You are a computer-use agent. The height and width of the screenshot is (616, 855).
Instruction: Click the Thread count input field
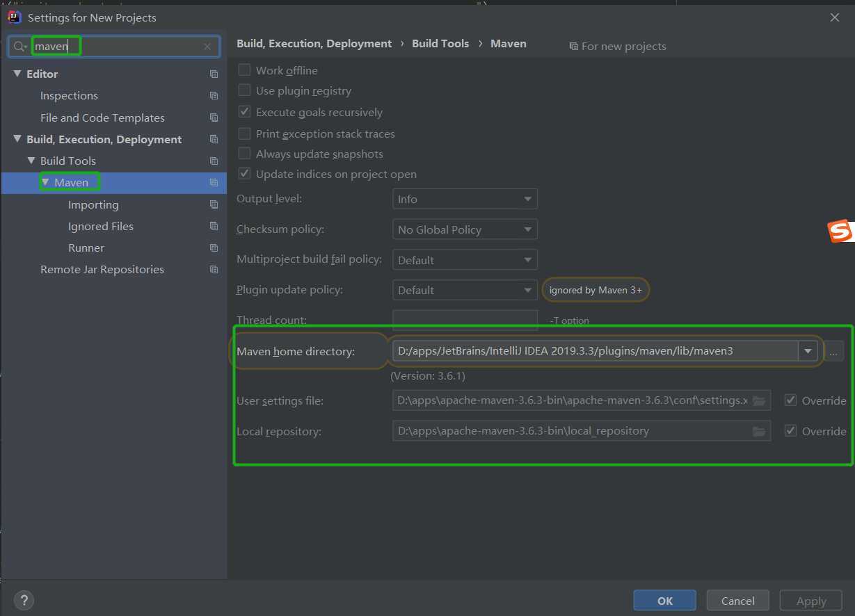pyautogui.click(x=465, y=320)
